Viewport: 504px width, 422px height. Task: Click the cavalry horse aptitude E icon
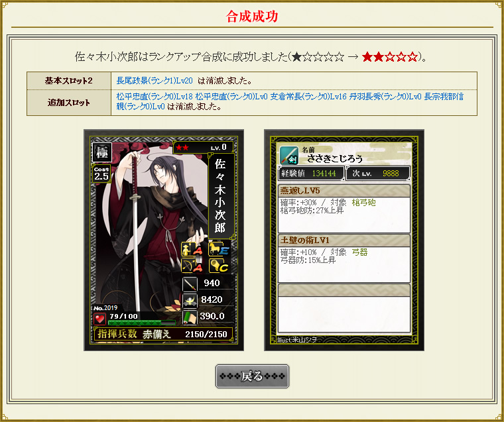coord(219,249)
